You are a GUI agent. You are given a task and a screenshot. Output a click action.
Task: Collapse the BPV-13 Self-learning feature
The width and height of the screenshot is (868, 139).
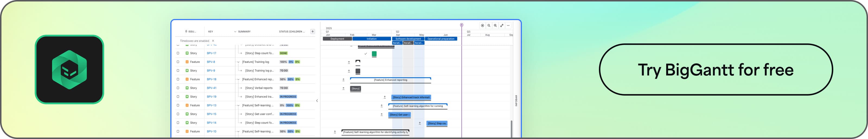point(238,106)
